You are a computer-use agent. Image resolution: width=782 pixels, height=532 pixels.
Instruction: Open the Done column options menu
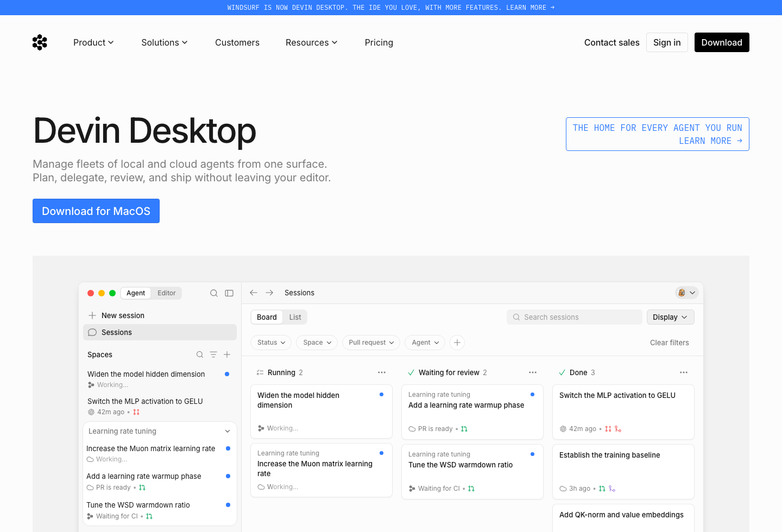tap(684, 372)
